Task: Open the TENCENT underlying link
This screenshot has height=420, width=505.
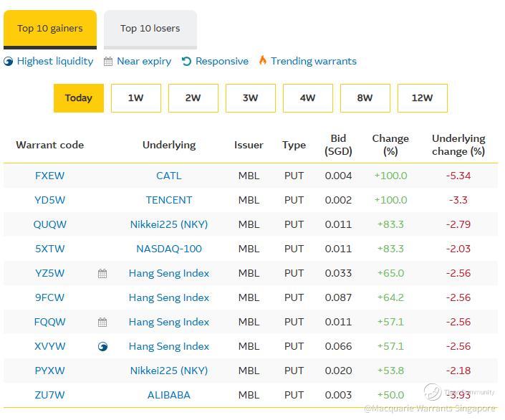Action: click(169, 200)
